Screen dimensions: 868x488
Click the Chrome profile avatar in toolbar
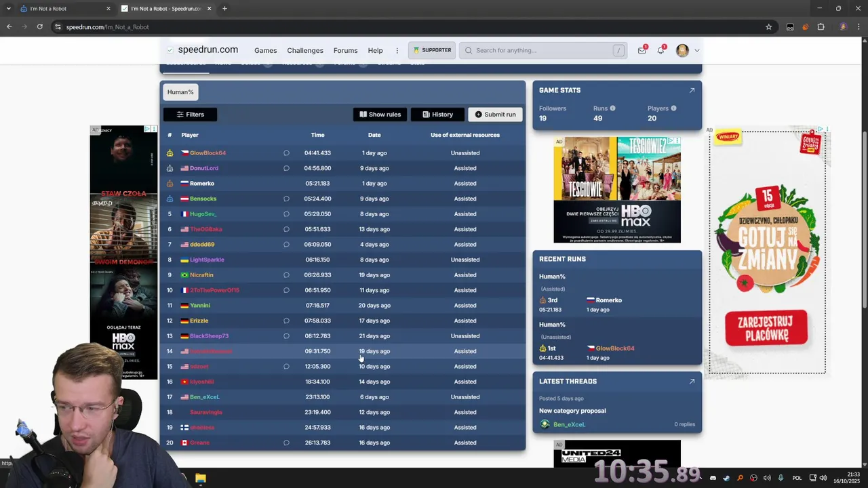843,27
